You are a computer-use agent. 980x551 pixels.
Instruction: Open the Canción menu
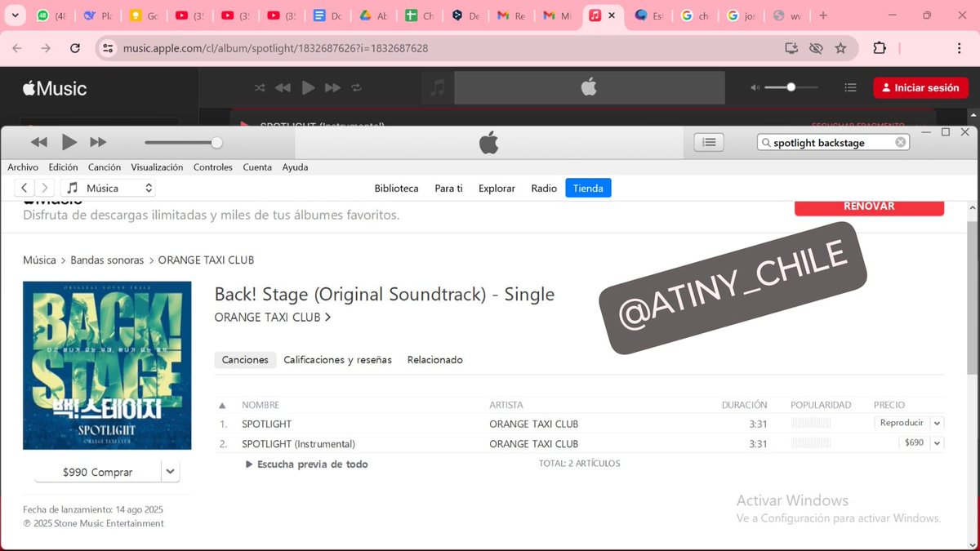(105, 167)
